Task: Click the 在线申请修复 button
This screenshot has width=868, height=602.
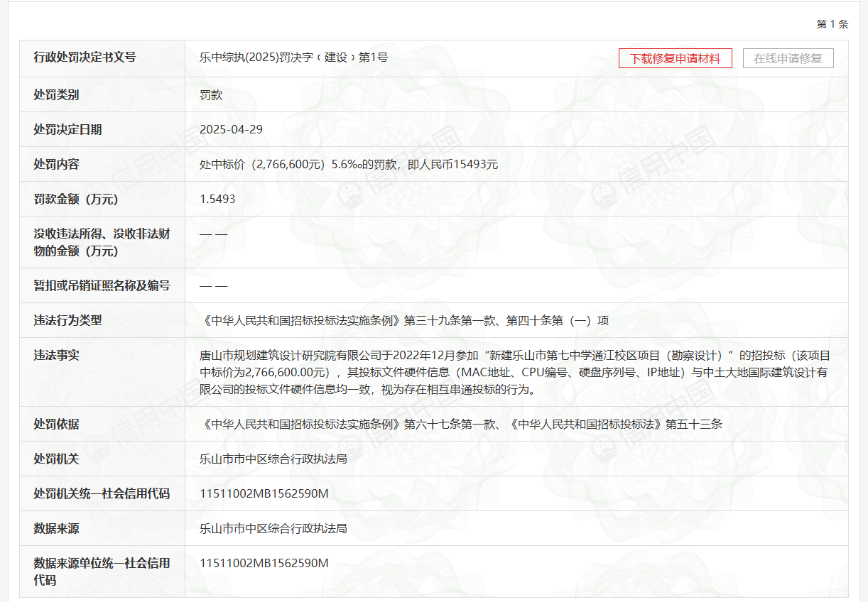Action: pos(788,58)
